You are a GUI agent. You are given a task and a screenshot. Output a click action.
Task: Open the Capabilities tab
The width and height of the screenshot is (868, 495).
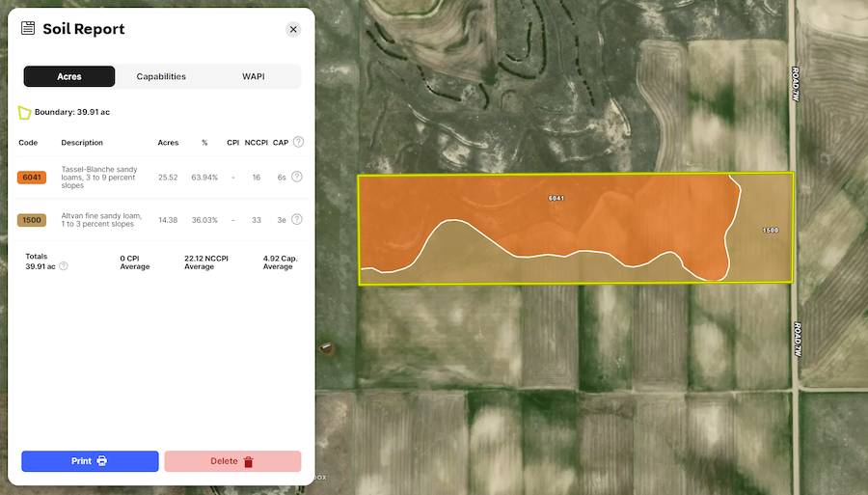coord(161,76)
